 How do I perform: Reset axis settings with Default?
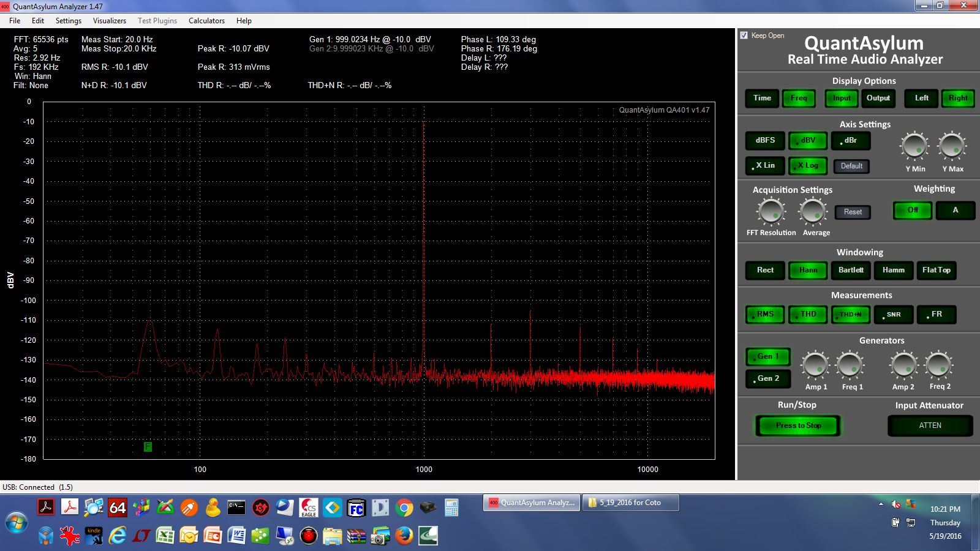click(851, 166)
